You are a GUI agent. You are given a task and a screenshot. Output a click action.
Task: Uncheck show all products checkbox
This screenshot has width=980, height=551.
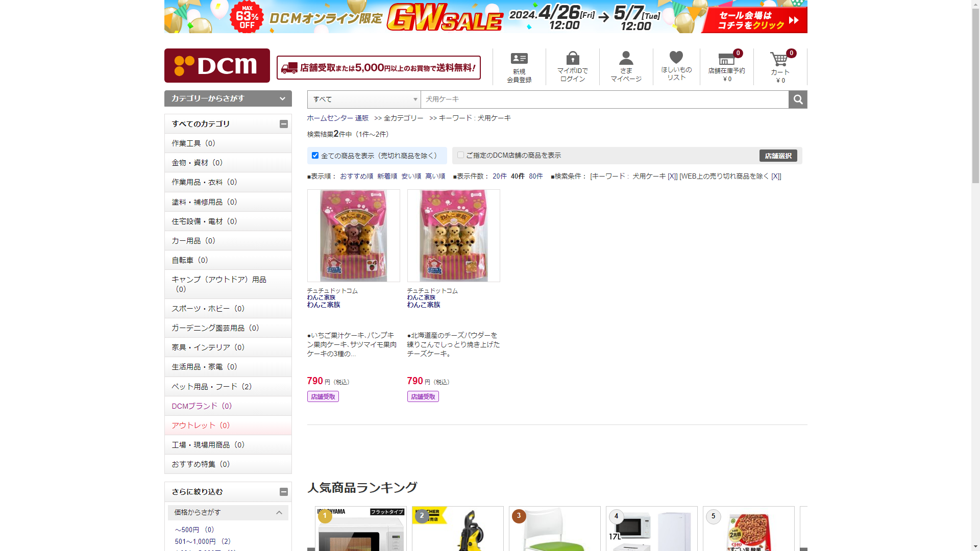[x=315, y=156]
